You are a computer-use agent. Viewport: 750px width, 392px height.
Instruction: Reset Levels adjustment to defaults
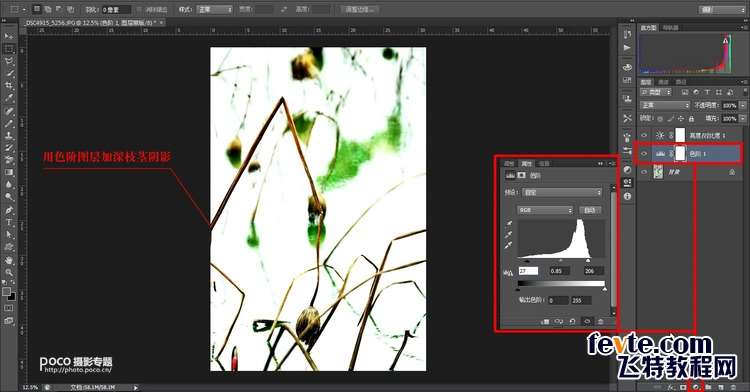pyautogui.click(x=573, y=322)
